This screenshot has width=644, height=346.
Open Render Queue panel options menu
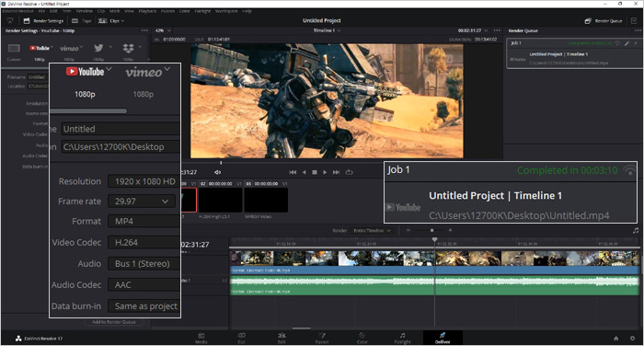(638, 30)
